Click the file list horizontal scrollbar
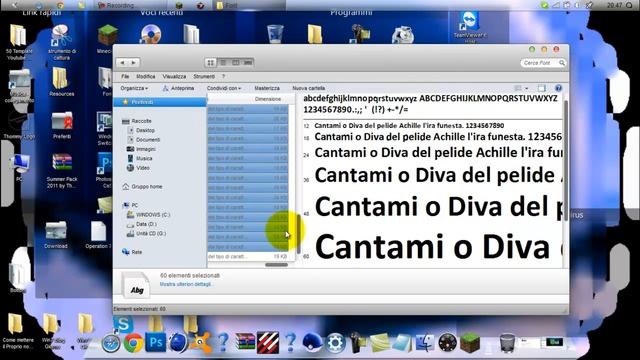 tap(276, 264)
